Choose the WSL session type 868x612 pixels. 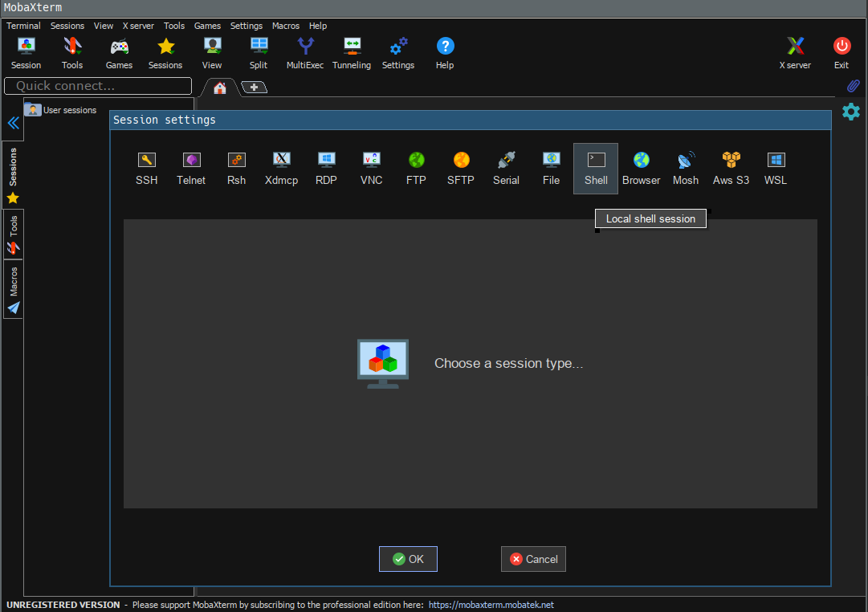(776, 169)
